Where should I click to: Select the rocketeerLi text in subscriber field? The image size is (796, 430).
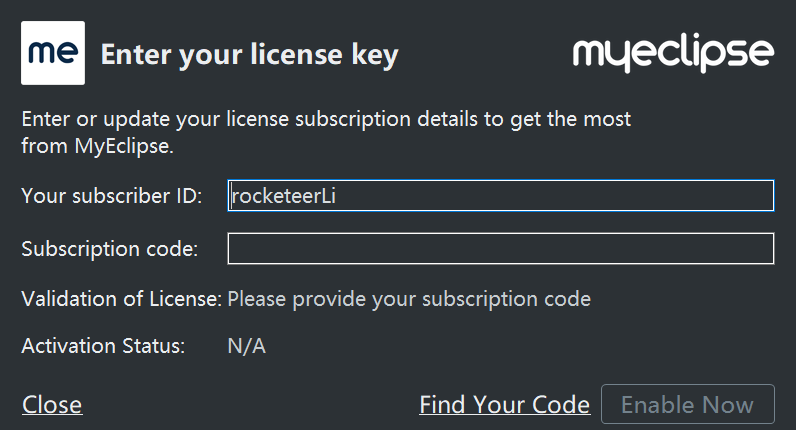click(x=284, y=196)
